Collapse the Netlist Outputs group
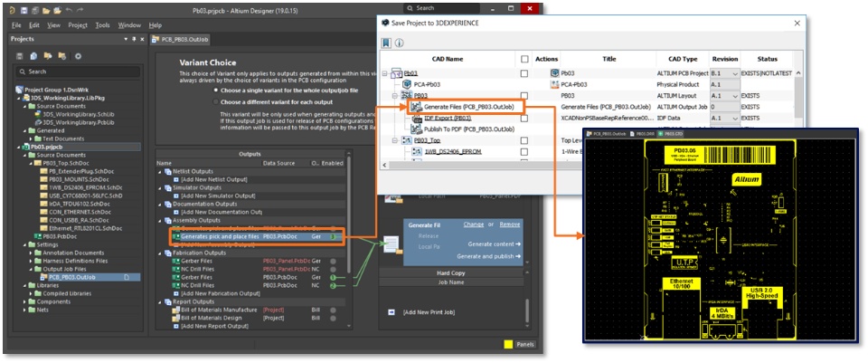 pyautogui.click(x=161, y=172)
